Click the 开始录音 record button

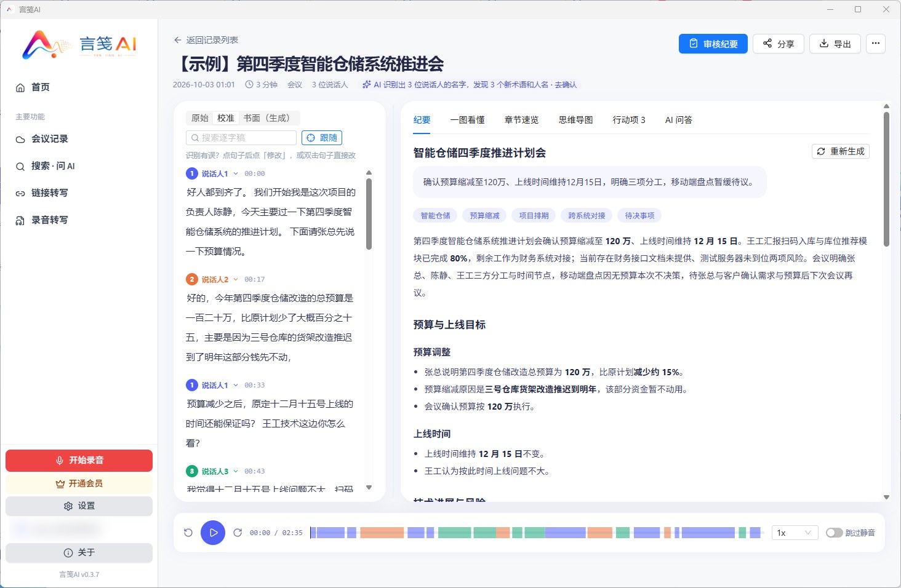coord(79,461)
